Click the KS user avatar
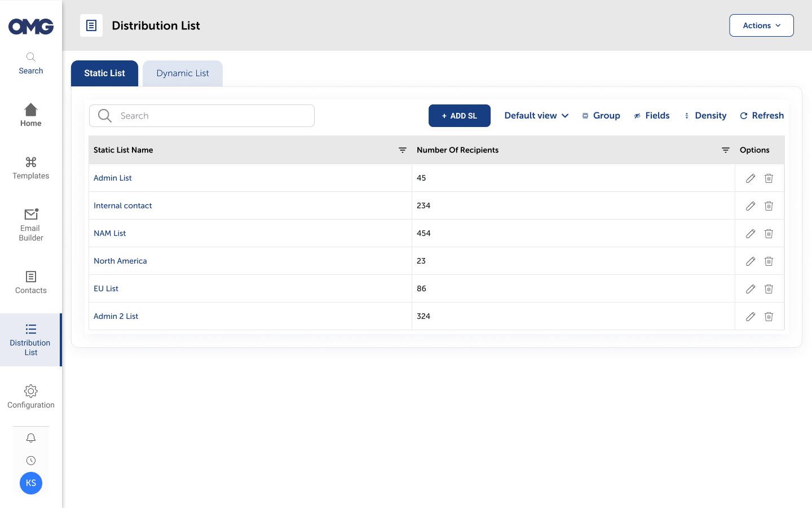 pyautogui.click(x=31, y=483)
